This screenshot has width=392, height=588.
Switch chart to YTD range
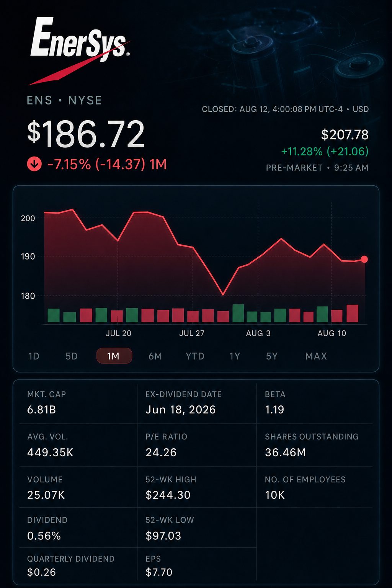(x=195, y=356)
